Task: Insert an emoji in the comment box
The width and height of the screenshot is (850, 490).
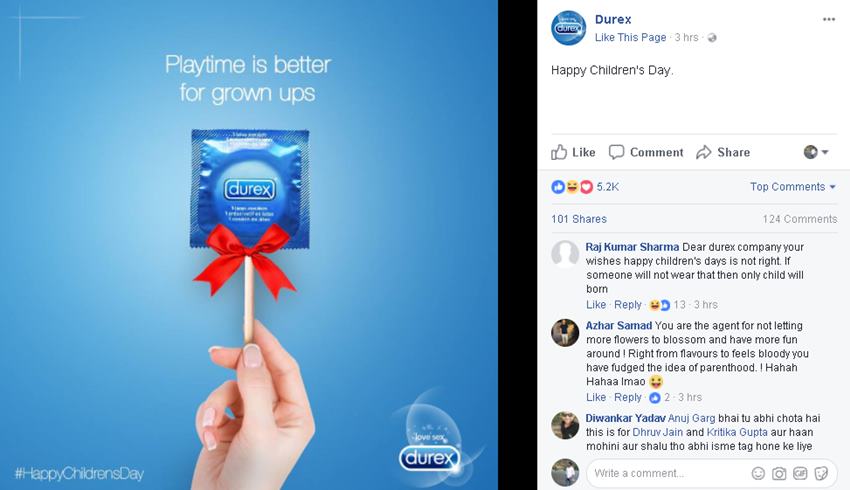Action: coord(758,473)
